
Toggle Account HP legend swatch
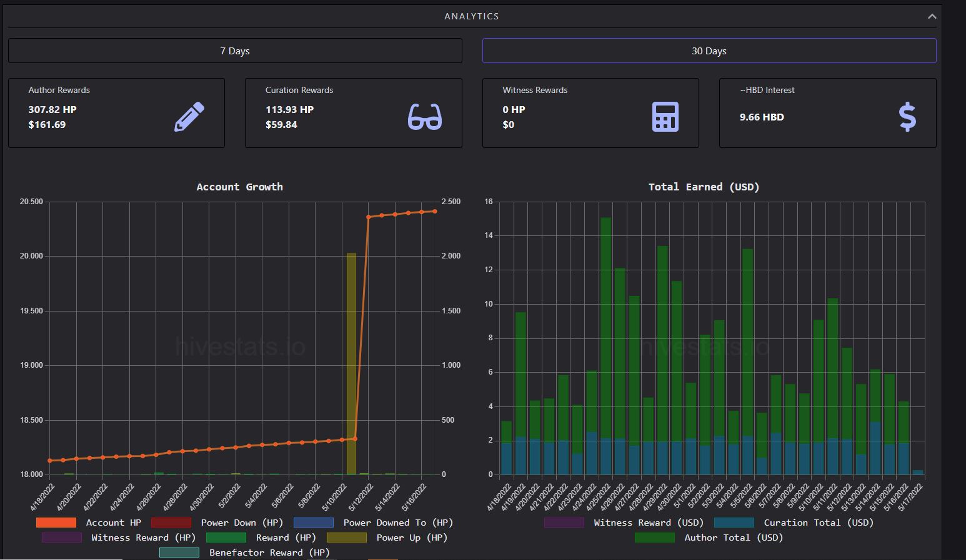56,523
